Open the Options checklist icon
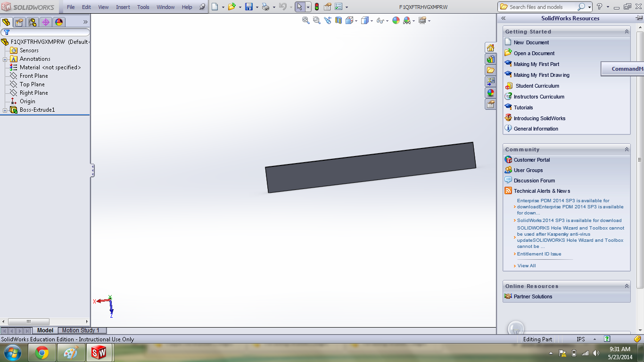 coord(338,7)
